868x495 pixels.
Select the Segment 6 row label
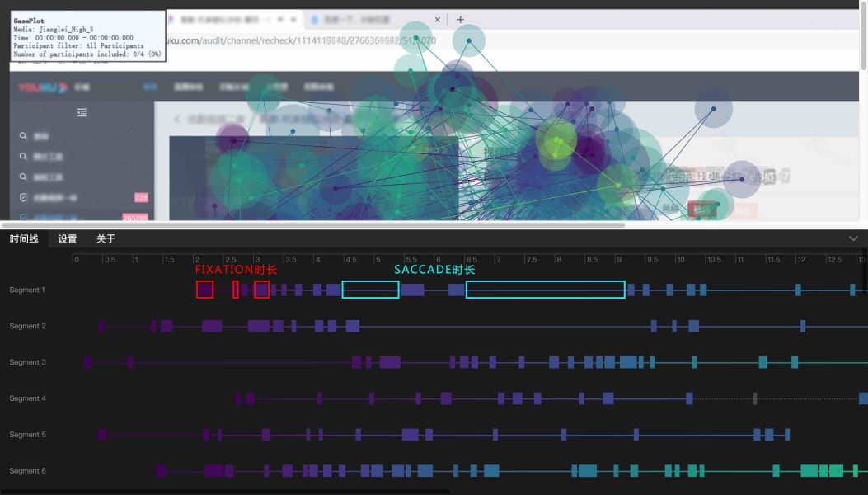28,470
